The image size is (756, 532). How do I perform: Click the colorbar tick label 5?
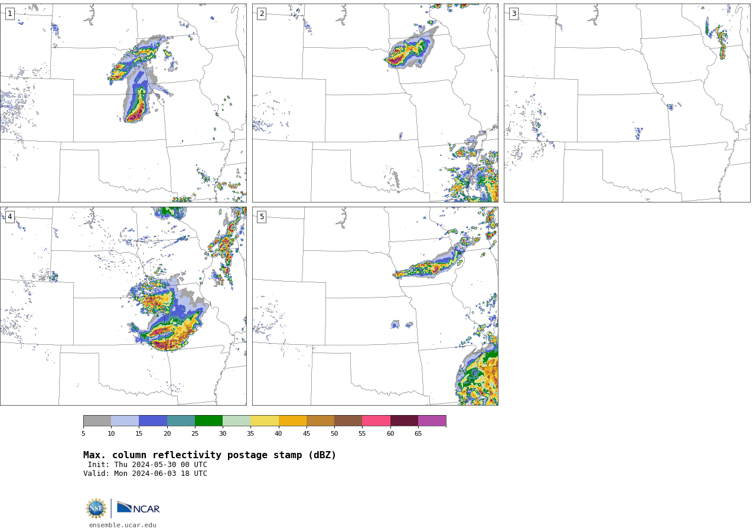coord(83,434)
